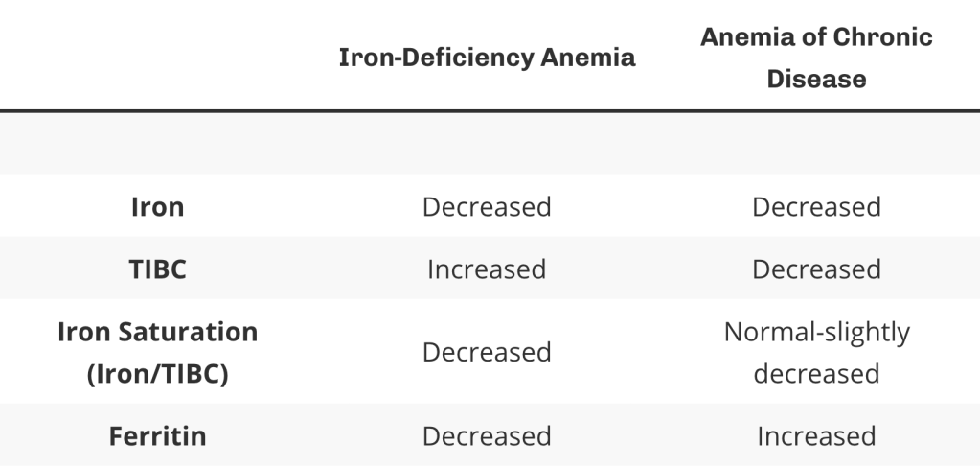
Task: Click Iron value for Iron-Deficiency Anemia
Action: tap(487, 206)
